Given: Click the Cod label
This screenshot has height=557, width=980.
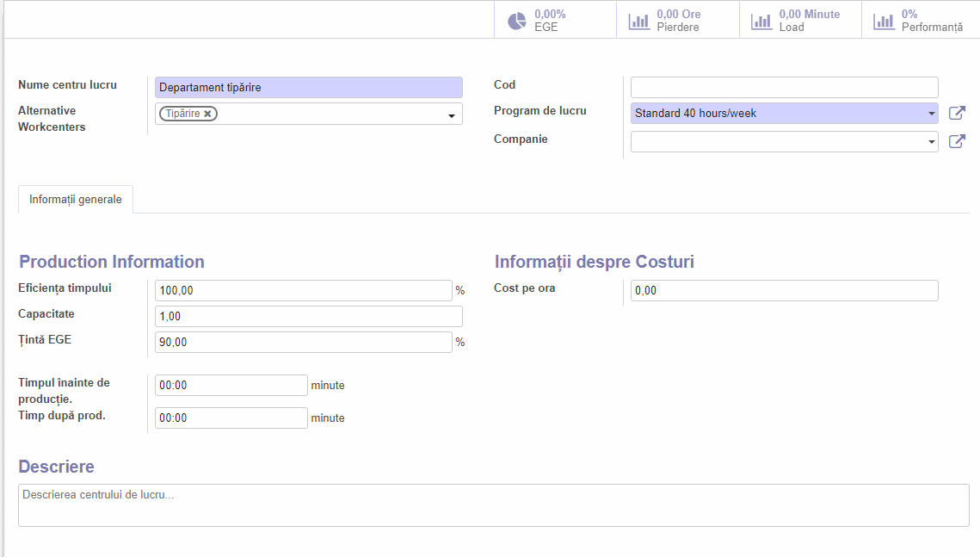Looking at the screenshot, I should click(504, 85).
